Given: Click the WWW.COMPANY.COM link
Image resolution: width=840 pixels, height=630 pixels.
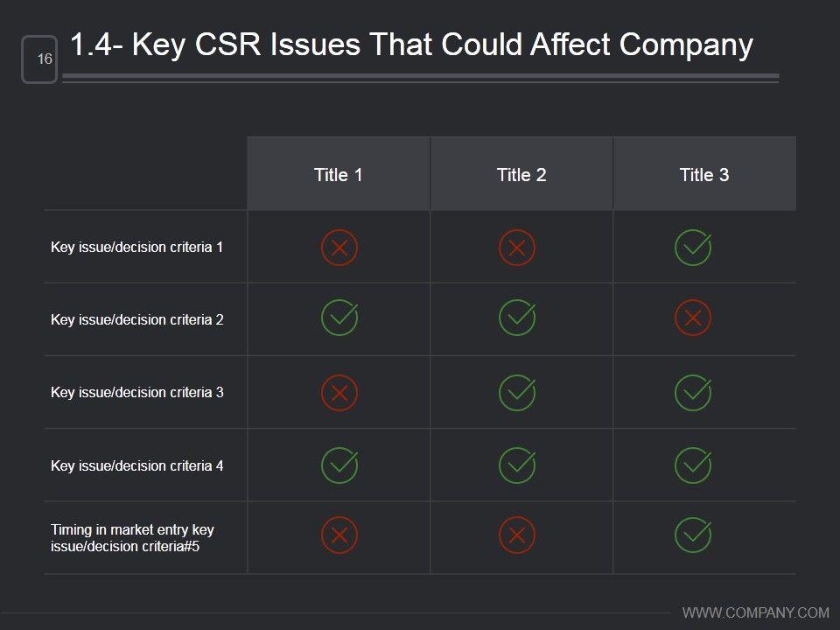Looking at the screenshot, I should pyautogui.click(x=755, y=612).
